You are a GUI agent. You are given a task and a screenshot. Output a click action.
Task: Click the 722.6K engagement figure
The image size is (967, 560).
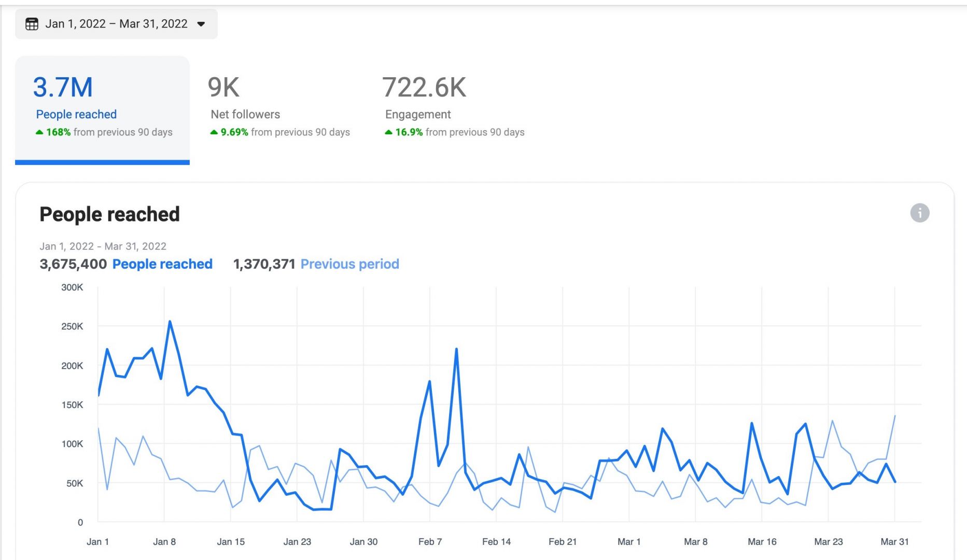(424, 87)
